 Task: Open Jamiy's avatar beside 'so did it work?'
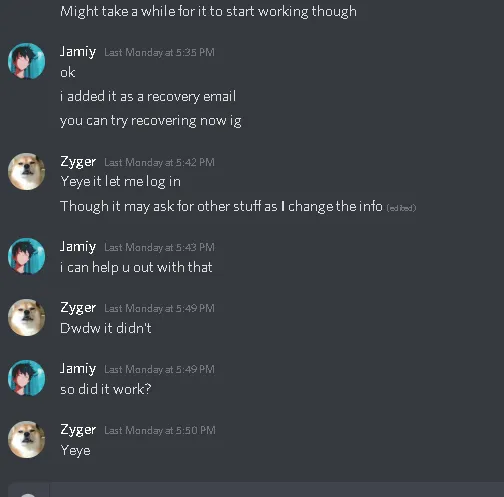click(x=26, y=378)
